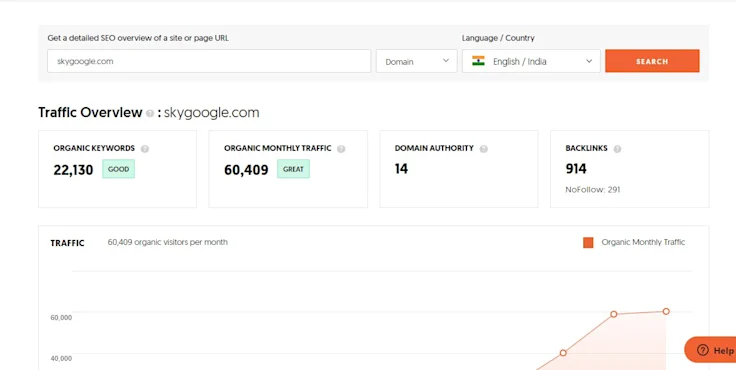Open the Help chat widget

point(711,350)
